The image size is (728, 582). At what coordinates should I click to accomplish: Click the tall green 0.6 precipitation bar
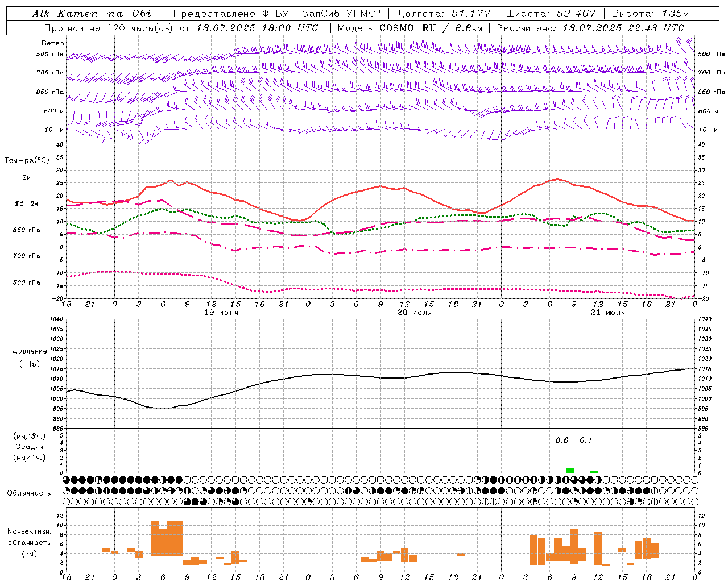570,470
